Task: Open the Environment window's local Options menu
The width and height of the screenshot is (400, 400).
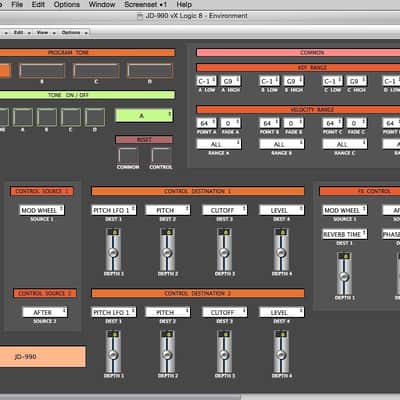Action: point(74,33)
